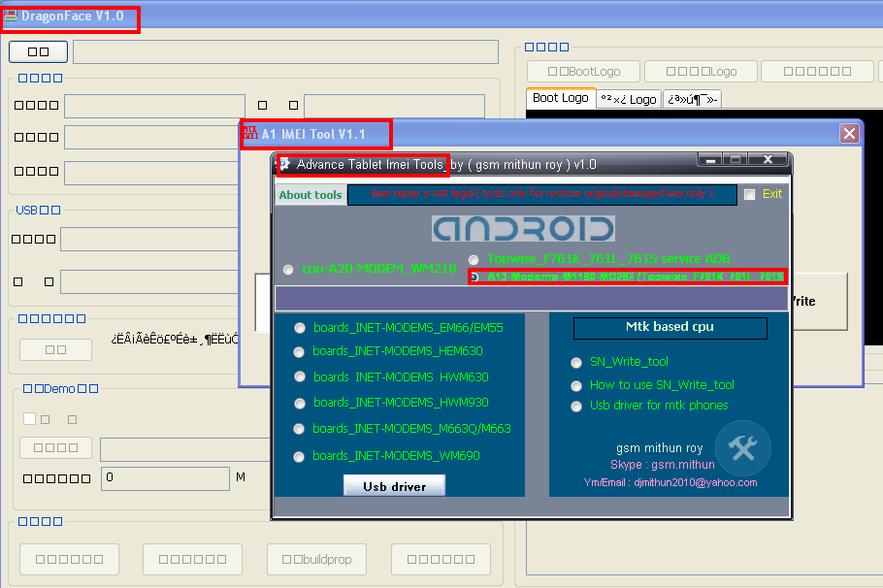Choose boards_INET-MODEMS_HEM630 option
The width and height of the screenshot is (883, 588).
coord(299,352)
